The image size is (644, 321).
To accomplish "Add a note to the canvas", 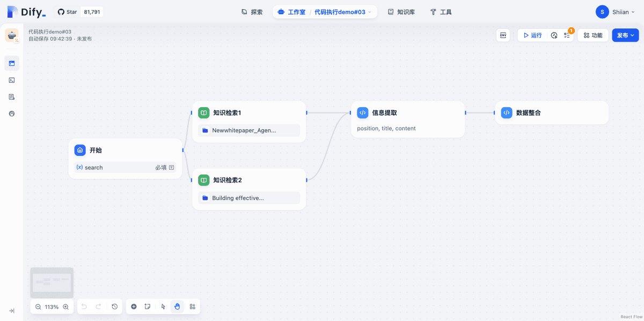I will pos(148,307).
